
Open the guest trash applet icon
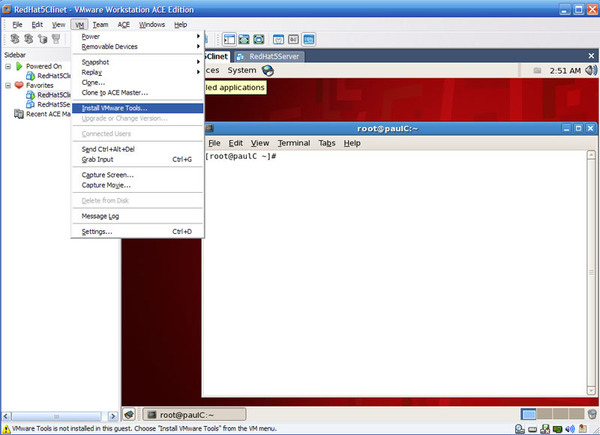(592, 414)
